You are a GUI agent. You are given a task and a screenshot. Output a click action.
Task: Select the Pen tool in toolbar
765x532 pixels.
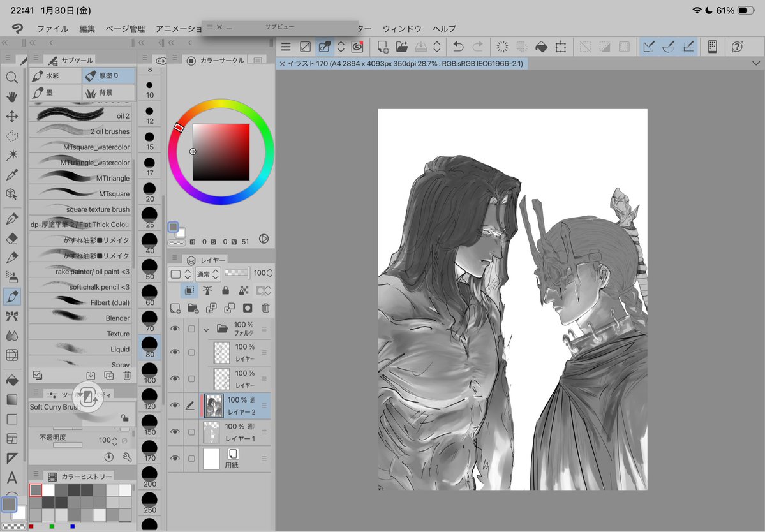pyautogui.click(x=11, y=218)
